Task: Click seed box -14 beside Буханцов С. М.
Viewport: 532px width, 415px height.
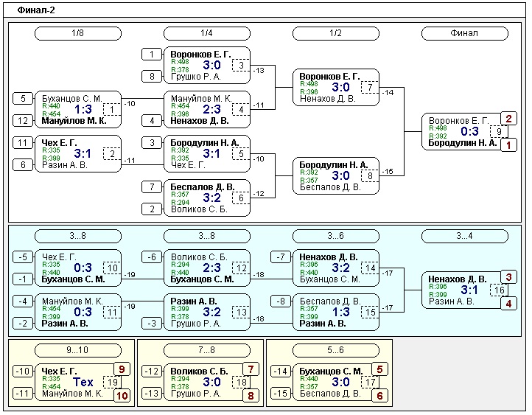Action: point(281,372)
